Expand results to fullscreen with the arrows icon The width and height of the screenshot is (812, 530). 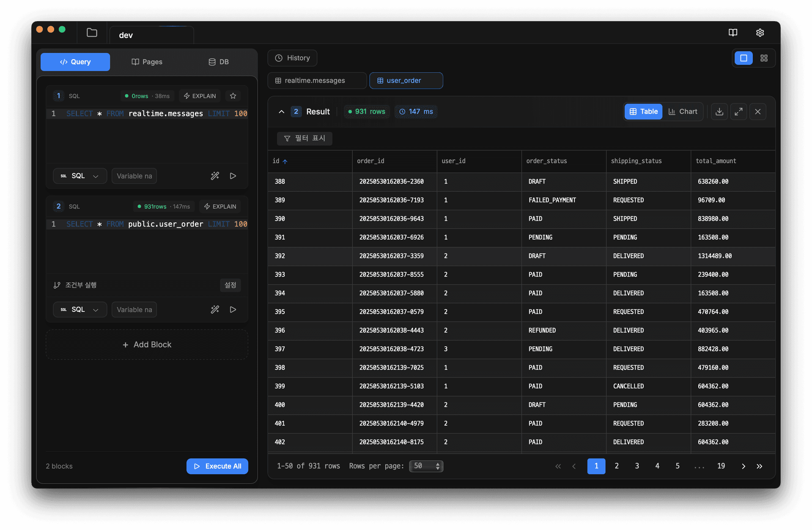[x=738, y=111]
